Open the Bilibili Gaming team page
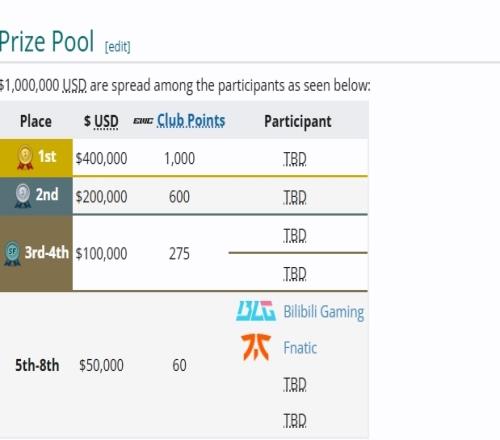This screenshot has width=500, height=440. (x=324, y=312)
